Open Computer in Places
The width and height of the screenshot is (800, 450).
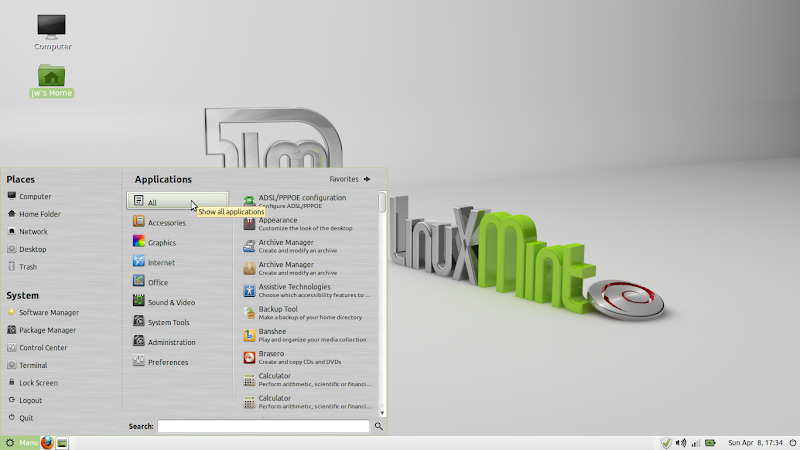pos(29,196)
